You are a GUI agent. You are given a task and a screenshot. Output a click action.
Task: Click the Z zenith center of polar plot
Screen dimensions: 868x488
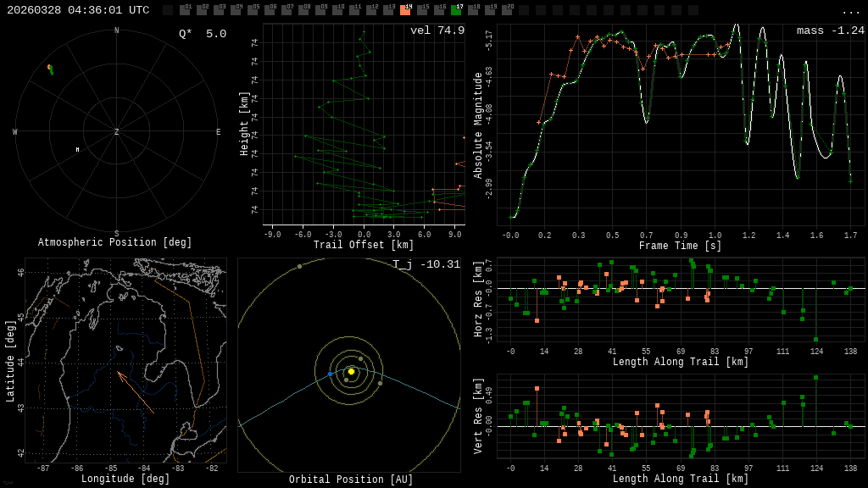coord(117,132)
